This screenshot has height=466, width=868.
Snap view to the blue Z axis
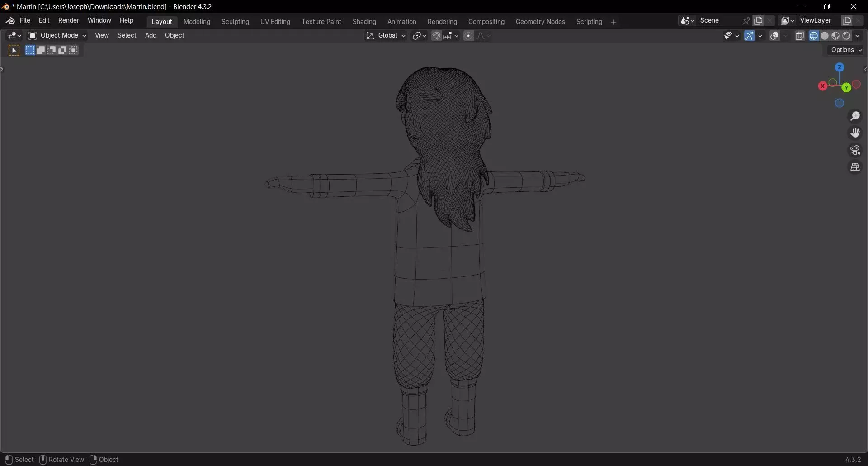point(840,67)
